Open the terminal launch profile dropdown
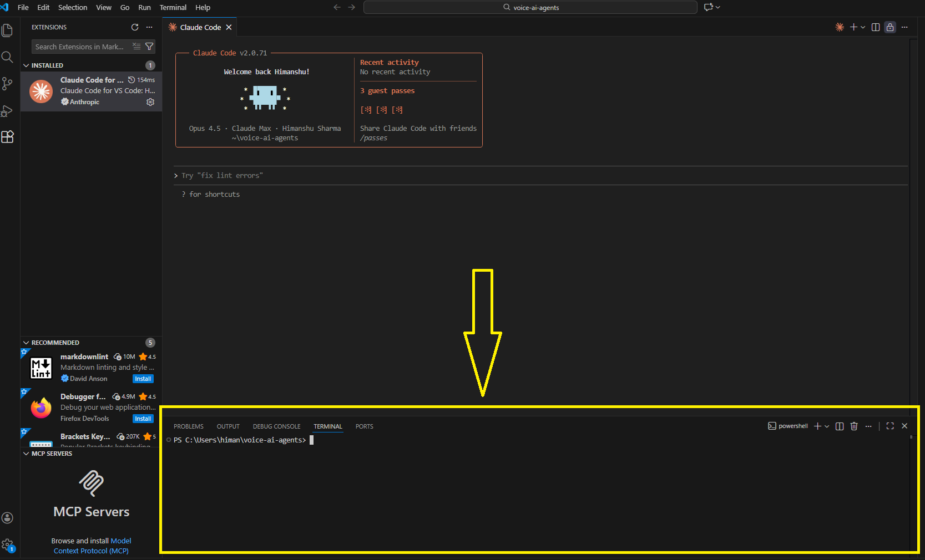 [x=827, y=426]
